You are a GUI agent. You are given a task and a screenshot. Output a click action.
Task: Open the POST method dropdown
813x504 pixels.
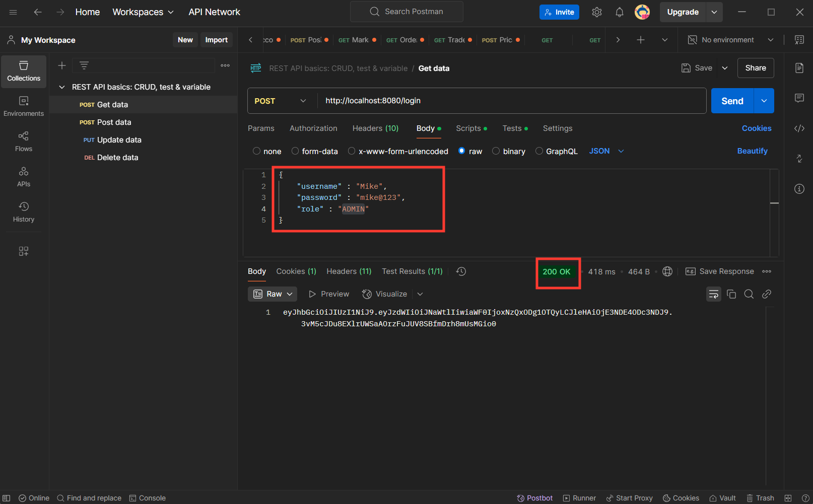coord(280,101)
